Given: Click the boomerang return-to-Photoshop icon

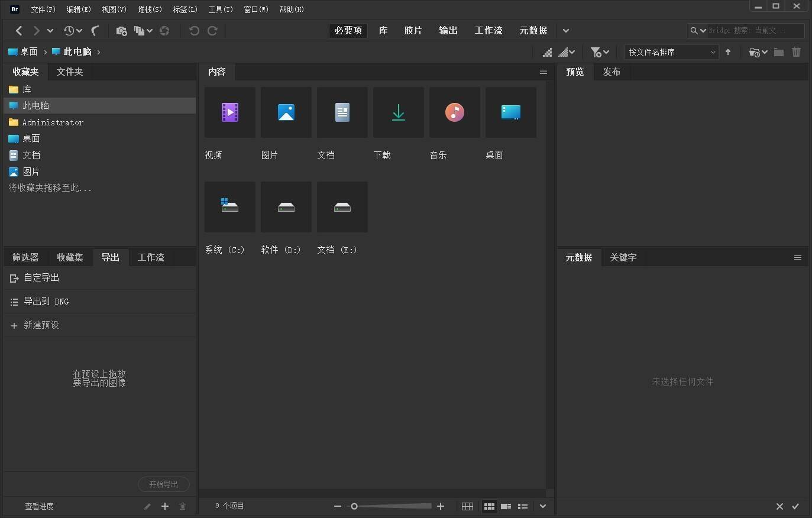Looking at the screenshot, I should point(95,31).
